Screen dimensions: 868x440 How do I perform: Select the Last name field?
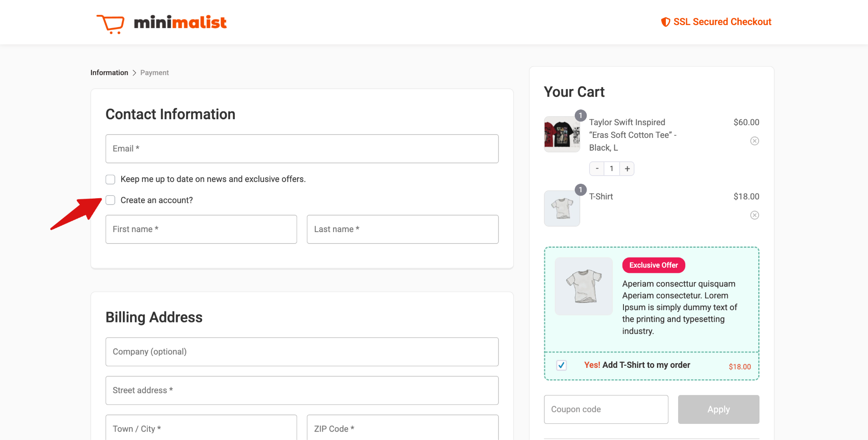point(403,229)
